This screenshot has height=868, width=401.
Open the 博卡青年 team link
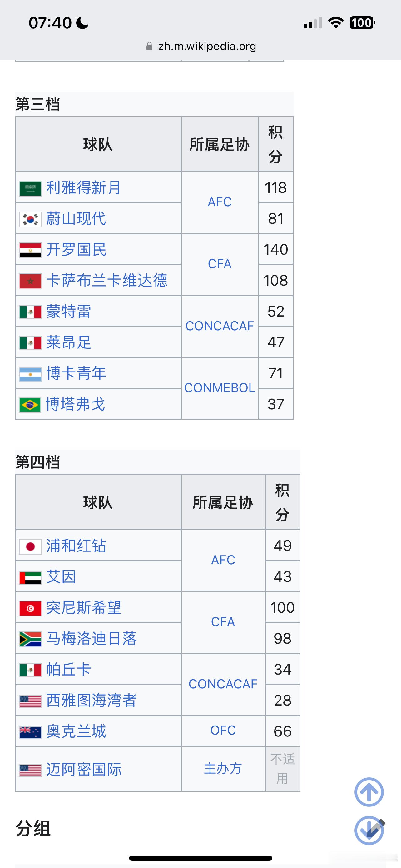pyautogui.click(x=76, y=373)
